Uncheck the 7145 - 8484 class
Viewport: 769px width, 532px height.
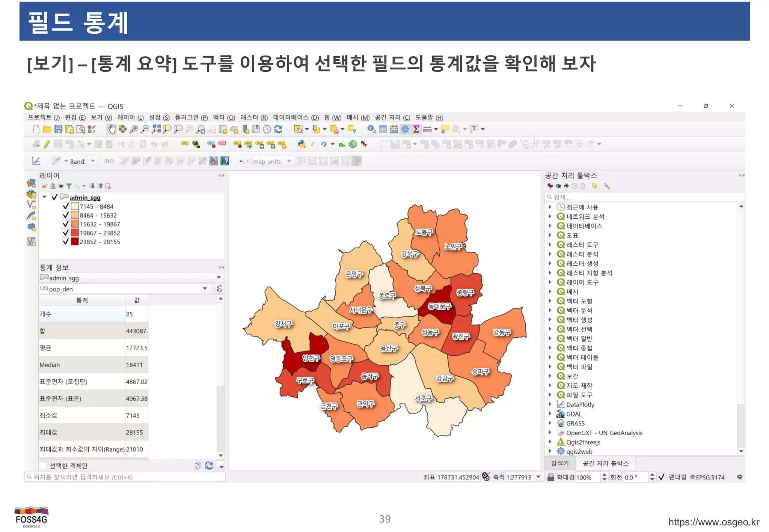coord(66,206)
